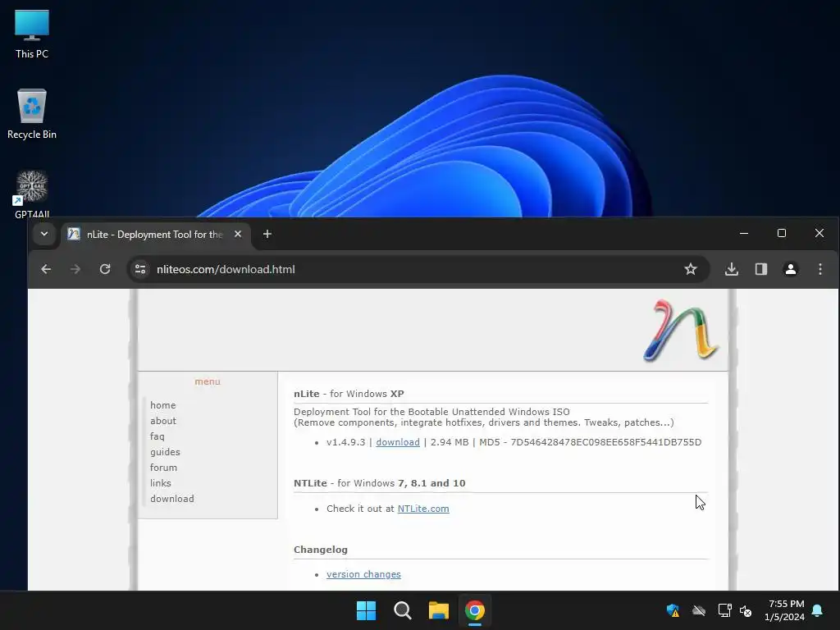Toggle the Chrome side panel
Image resolution: width=840 pixels, height=630 pixels.
coord(761,269)
